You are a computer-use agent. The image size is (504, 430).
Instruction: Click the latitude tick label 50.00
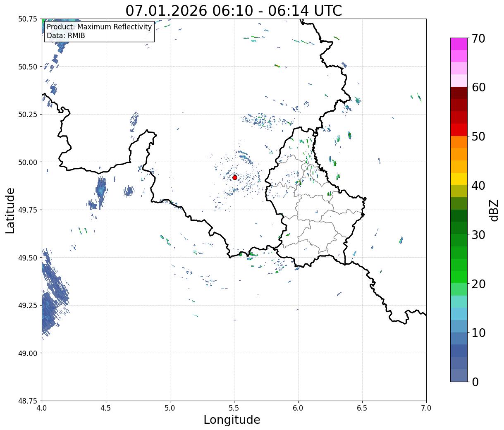click(x=28, y=162)
